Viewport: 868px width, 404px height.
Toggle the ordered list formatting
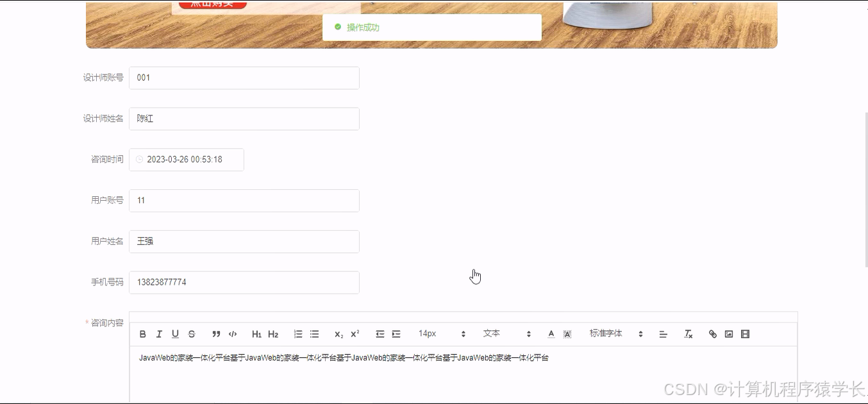coord(297,333)
